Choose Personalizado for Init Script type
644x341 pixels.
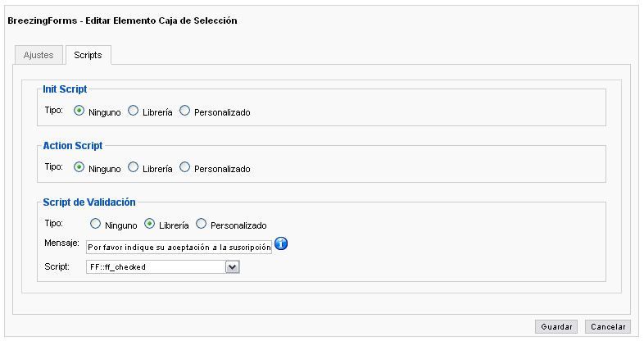185,111
